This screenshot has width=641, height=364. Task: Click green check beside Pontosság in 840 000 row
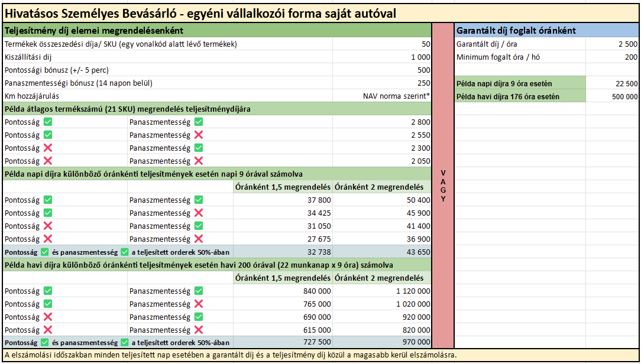pos(48,291)
